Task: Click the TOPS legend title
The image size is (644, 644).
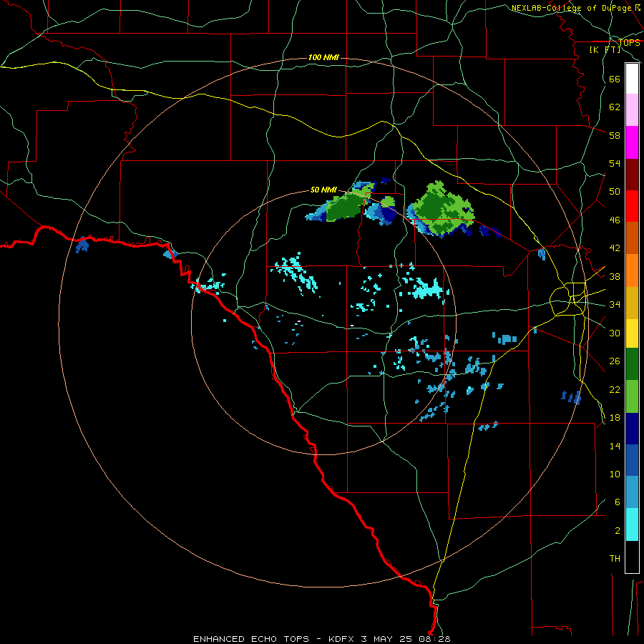Action: click(629, 43)
